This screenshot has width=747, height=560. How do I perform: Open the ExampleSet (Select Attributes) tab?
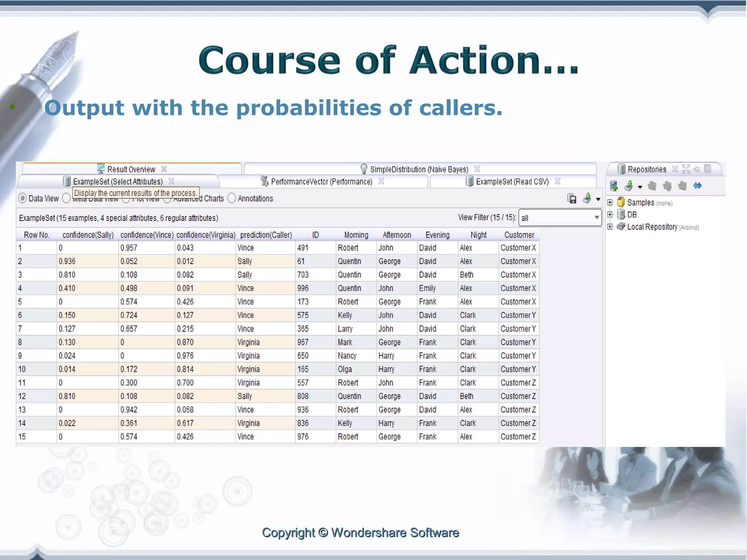[118, 182]
